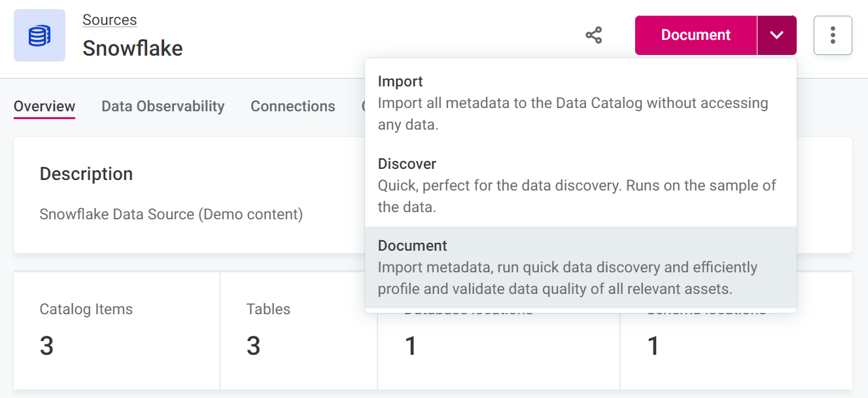
Task: Select the Schema locations count card
Action: pyautogui.click(x=736, y=347)
